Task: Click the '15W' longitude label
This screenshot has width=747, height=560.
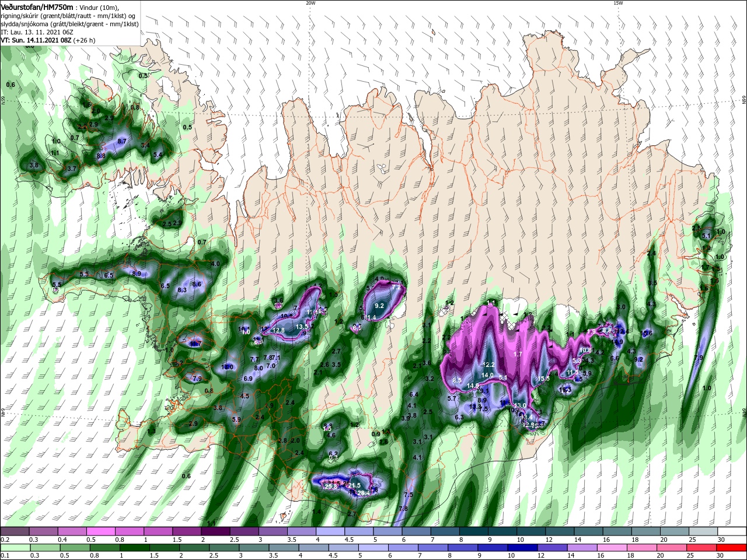Action: coord(618,3)
